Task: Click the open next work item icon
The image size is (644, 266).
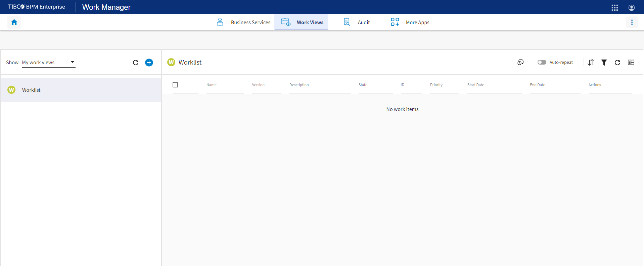Action: [x=520, y=63]
